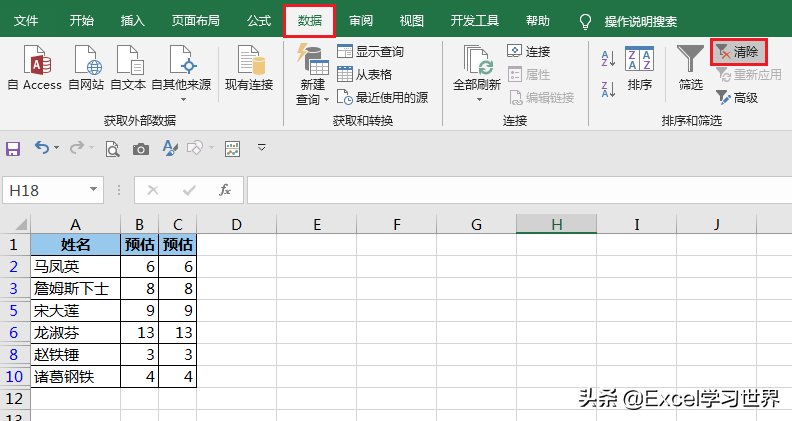Click cell containing 马凤英
This screenshot has width=792, height=421.
click(x=75, y=266)
